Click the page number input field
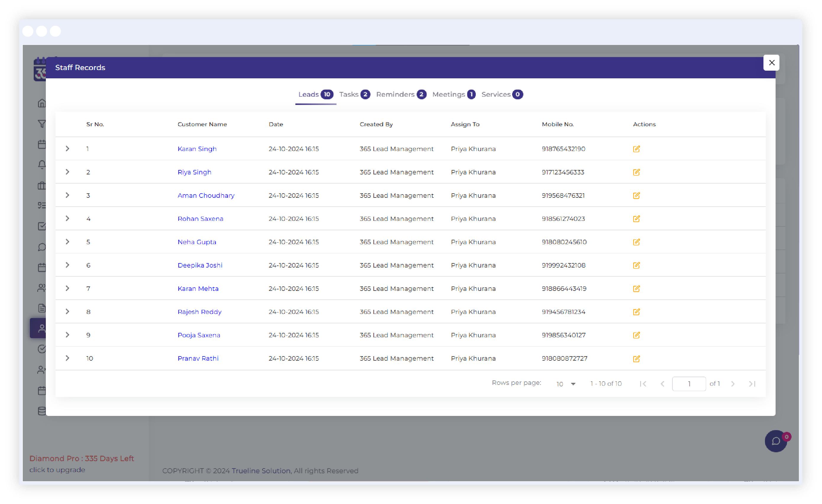This screenshot has height=504, width=822. pos(689,384)
